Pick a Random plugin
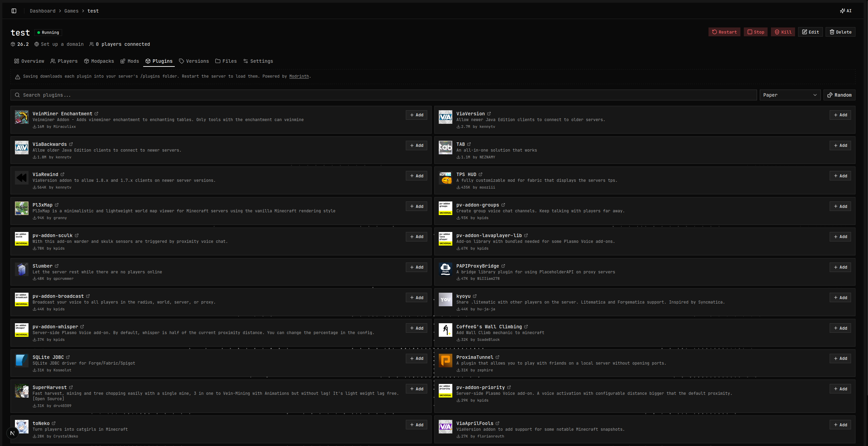 point(839,95)
